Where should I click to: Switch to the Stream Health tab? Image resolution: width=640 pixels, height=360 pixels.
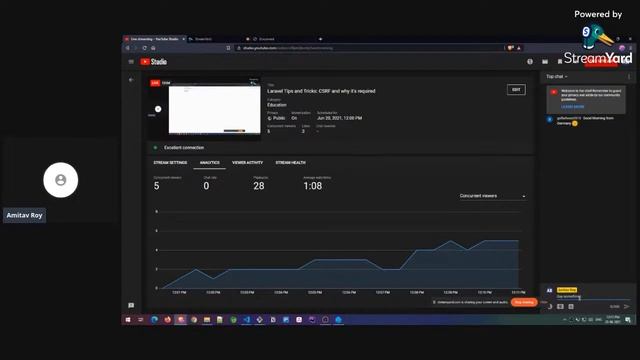pos(290,162)
